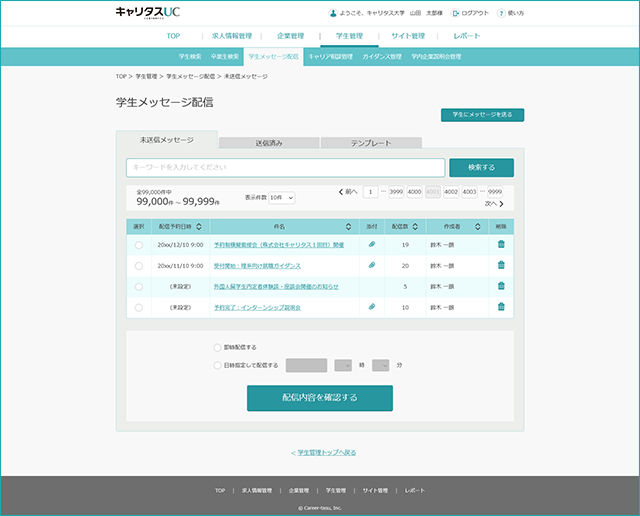Open the minute (分) dropdown
Screen dimensions: 640x516
tap(380, 365)
